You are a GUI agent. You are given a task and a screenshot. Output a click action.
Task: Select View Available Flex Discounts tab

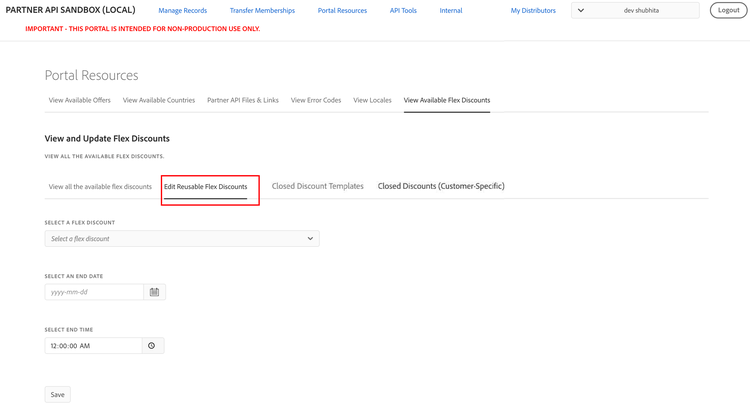(x=447, y=100)
